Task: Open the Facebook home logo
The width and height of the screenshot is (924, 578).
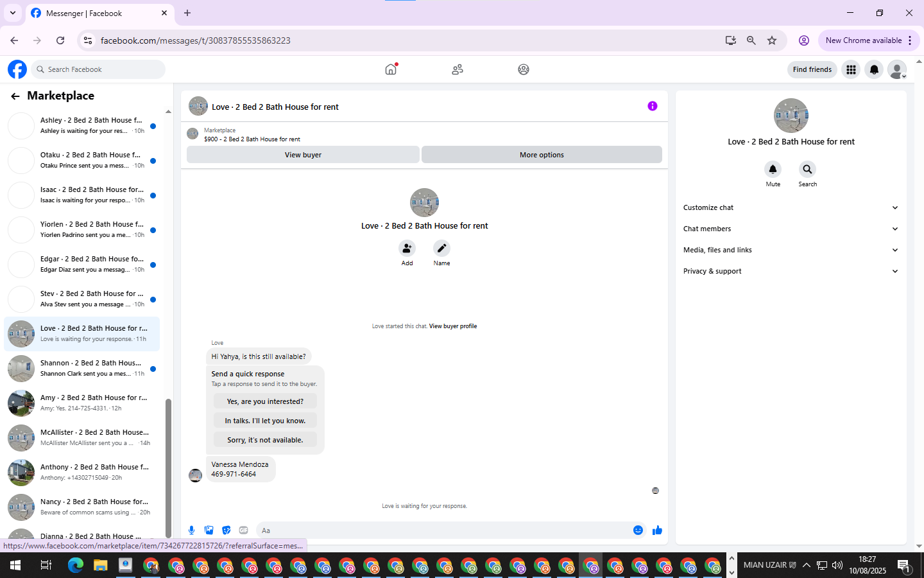Action: tap(17, 69)
